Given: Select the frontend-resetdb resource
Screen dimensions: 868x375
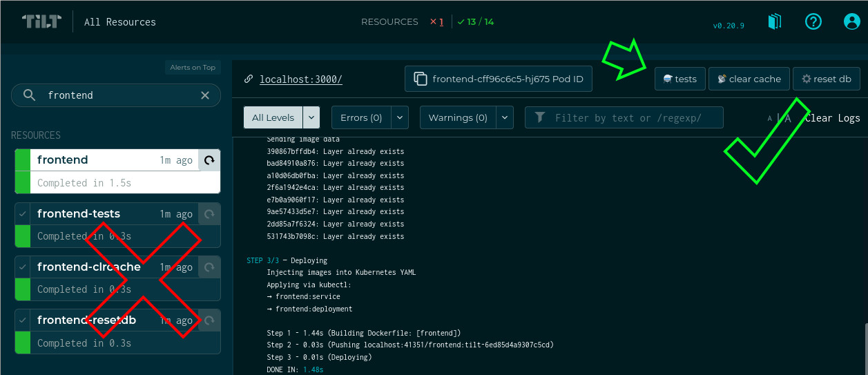Looking at the screenshot, I should pos(117,331).
